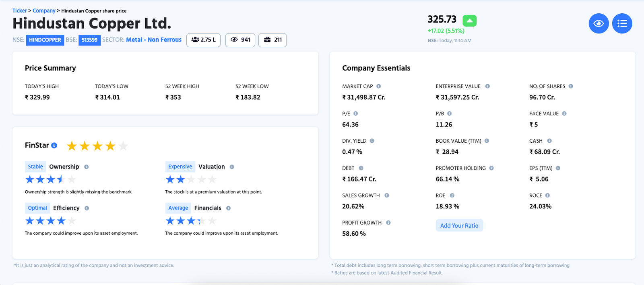Click the FinStar overall star rating

97,146
